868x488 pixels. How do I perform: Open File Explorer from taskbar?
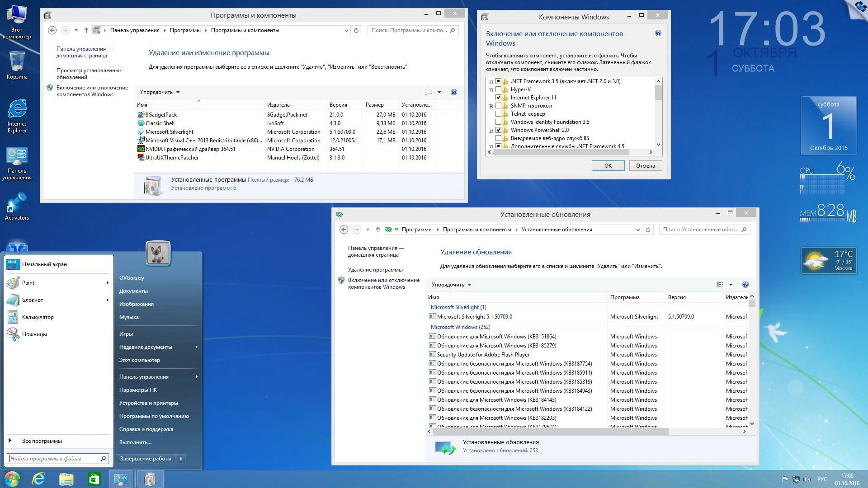66,479
